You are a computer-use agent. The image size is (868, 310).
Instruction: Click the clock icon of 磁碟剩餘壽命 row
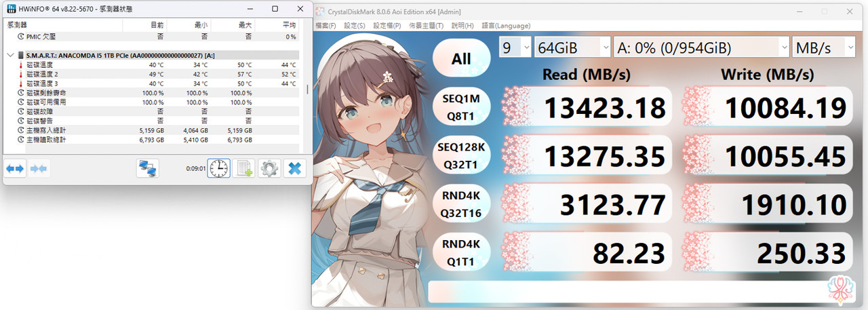click(x=21, y=93)
